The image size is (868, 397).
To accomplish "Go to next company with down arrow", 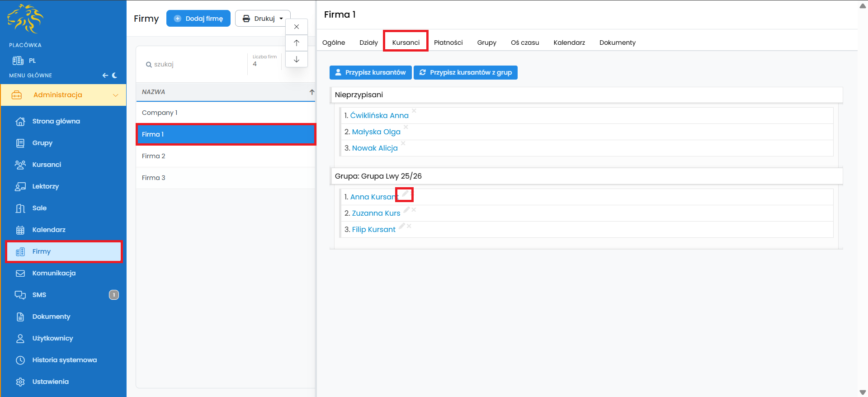I will (297, 59).
